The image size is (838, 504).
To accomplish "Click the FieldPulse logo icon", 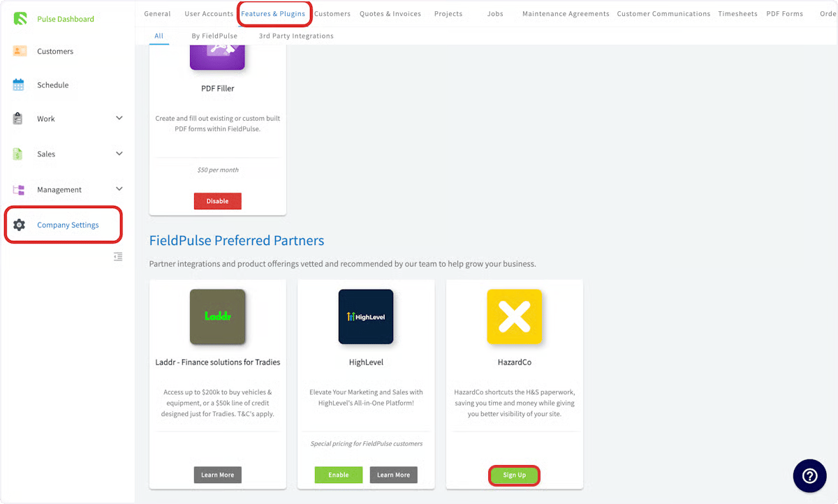I will 20,19.
